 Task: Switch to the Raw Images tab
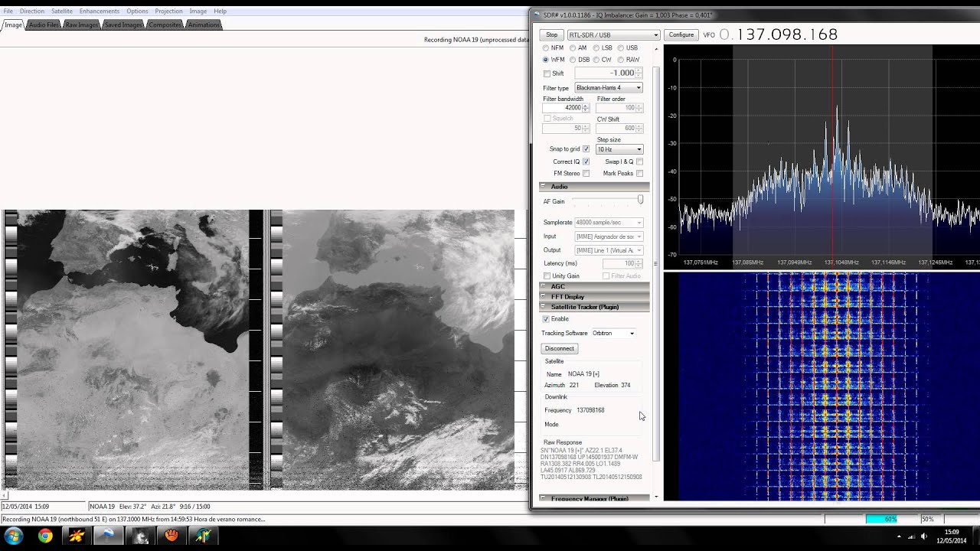pos(82,24)
